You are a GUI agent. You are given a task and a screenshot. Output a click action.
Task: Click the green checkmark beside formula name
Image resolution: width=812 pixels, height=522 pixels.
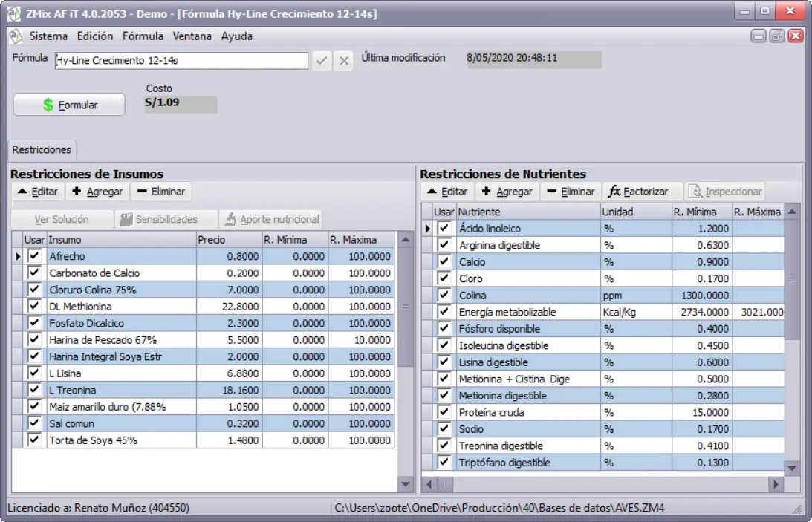tap(322, 61)
